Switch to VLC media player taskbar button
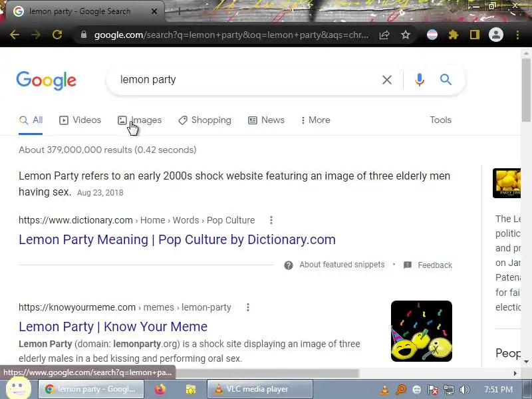 260,389
